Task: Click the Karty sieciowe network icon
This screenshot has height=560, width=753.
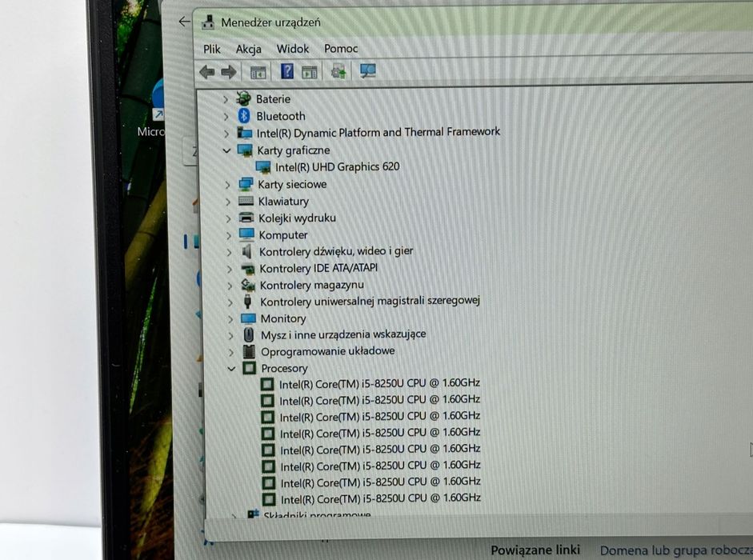Action: 246,184
